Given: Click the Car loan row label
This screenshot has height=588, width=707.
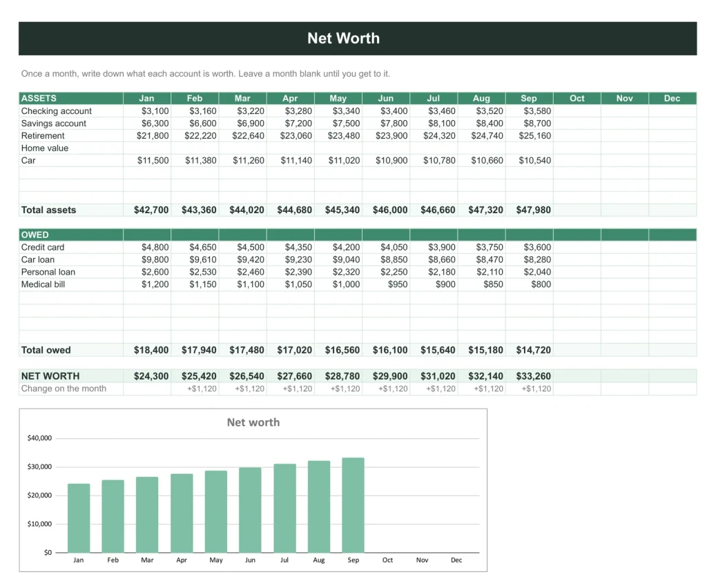Looking at the screenshot, I should coord(38,259).
